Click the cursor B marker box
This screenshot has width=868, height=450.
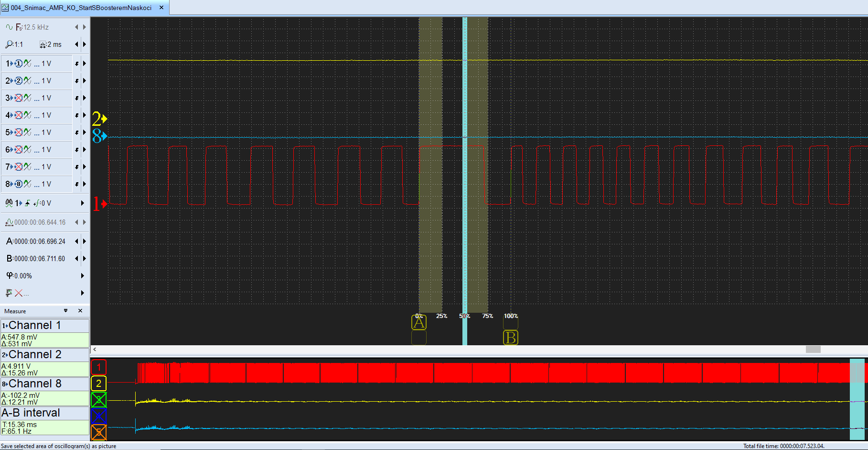[x=510, y=338]
